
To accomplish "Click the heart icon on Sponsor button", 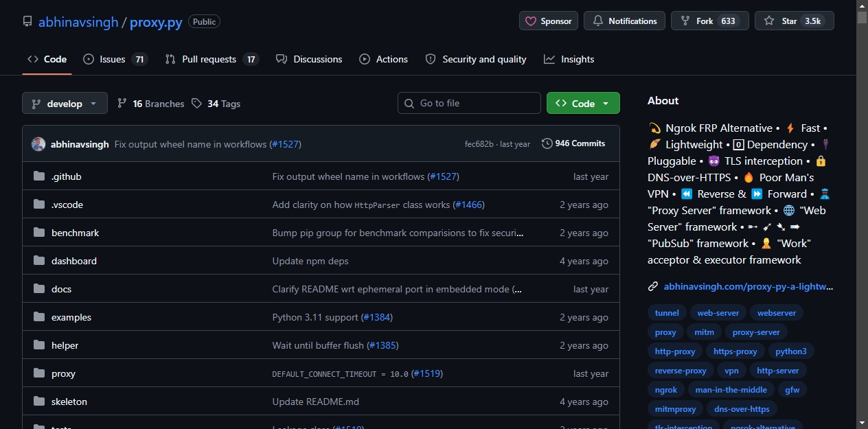I will [x=530, y=21].
